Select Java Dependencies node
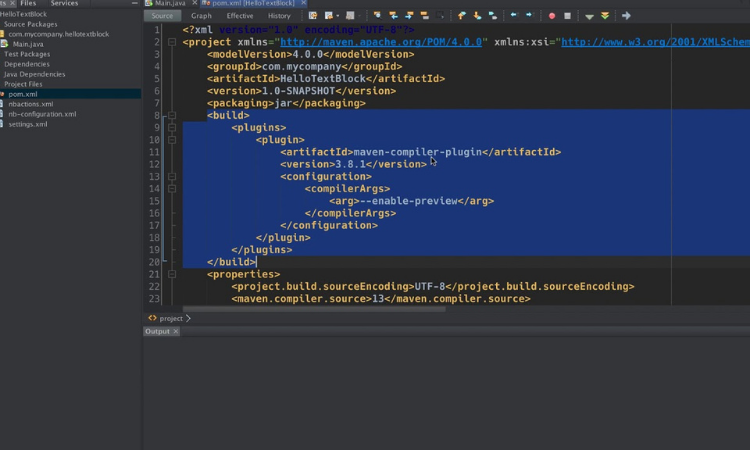This screenshot has width=750, height=450. 34,74
